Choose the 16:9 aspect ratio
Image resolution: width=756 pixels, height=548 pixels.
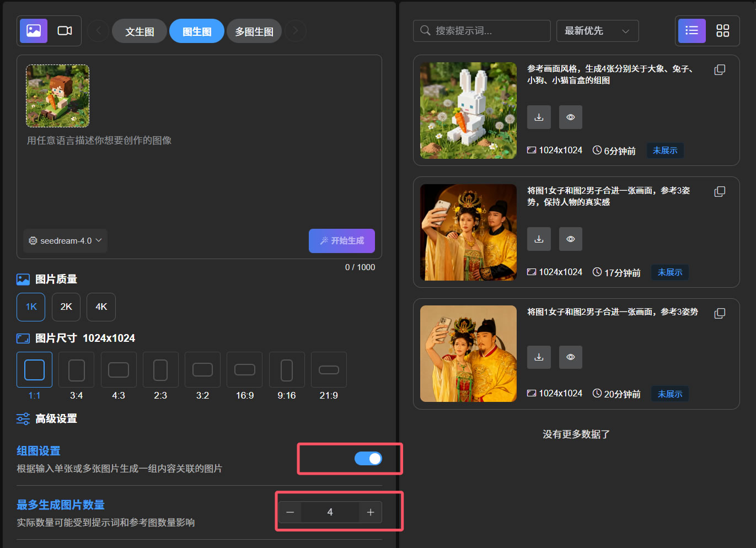click(x=245, y=370)
